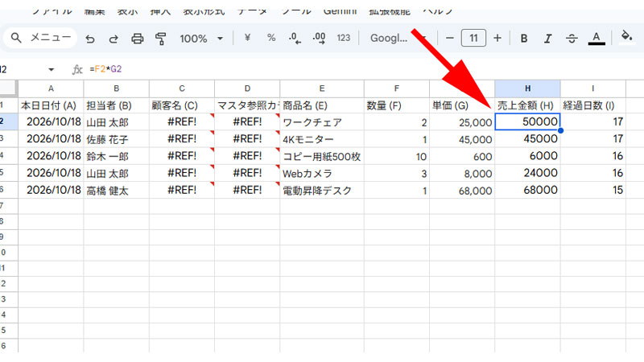Increase decimal places
The width and height of the screenshot is (644, 362).
(x=319, y=38)
